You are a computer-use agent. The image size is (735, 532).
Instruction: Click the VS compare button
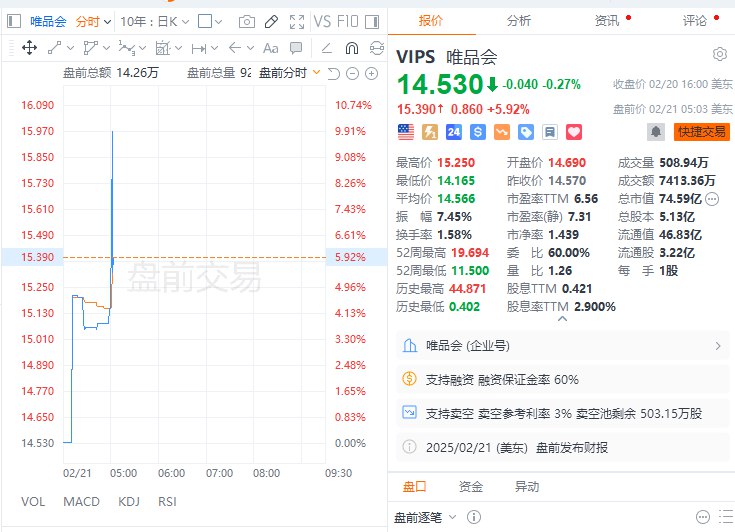point(322,22)
